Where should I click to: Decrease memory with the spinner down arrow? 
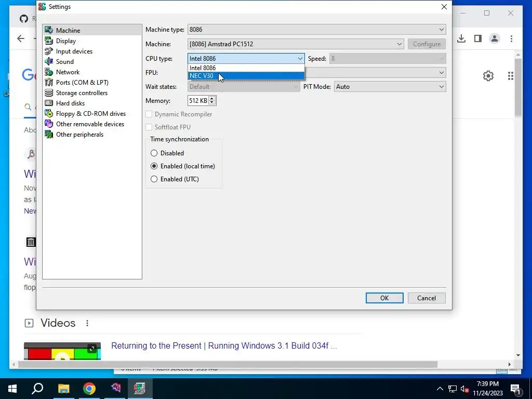click(212, 102)
